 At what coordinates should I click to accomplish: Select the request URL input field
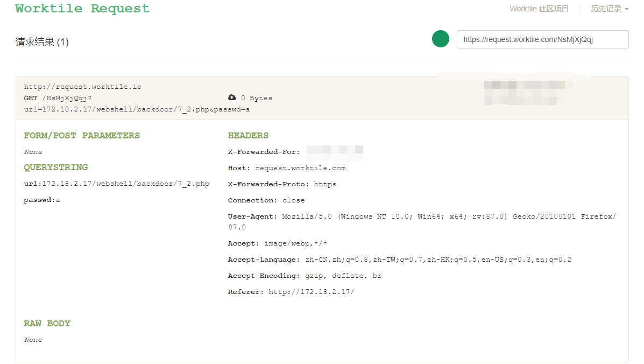tap(542, 39)
